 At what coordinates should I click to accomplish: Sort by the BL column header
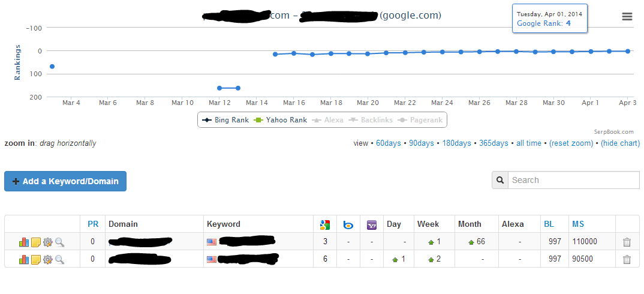tap(549, 224)
